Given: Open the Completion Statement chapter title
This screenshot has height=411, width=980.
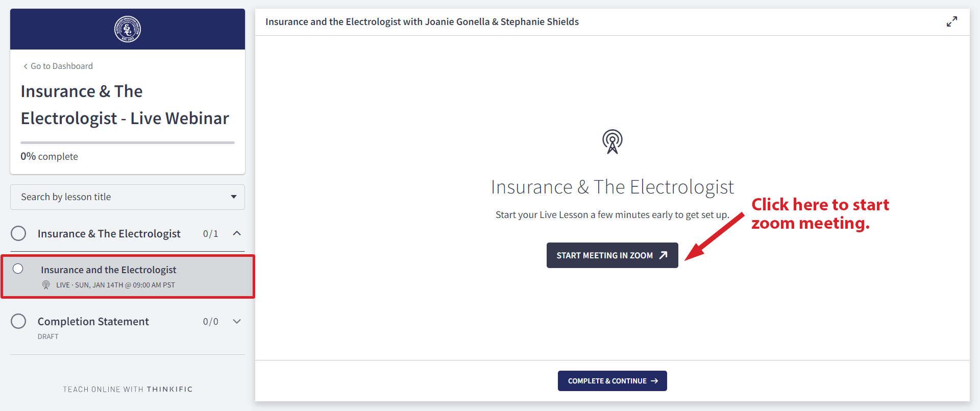Looking at the screenshot, I should [93, 322].
